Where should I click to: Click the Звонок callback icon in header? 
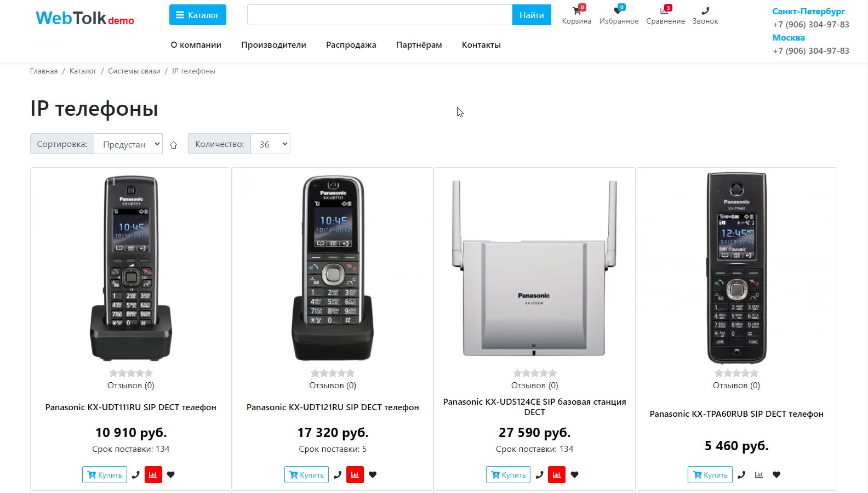pyautogui.click(x=705, y=15)
